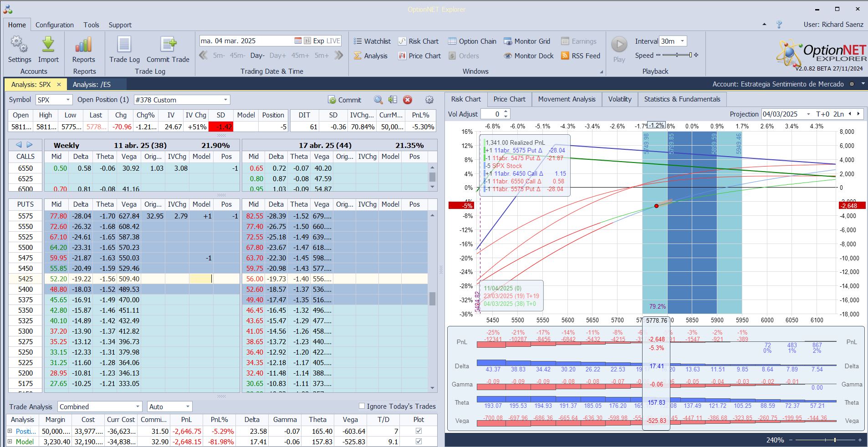Image resolution: width=868 pixels, height=447 pixels.
Task: Toggle the LIVE mode button
Action: coord(333,41)
